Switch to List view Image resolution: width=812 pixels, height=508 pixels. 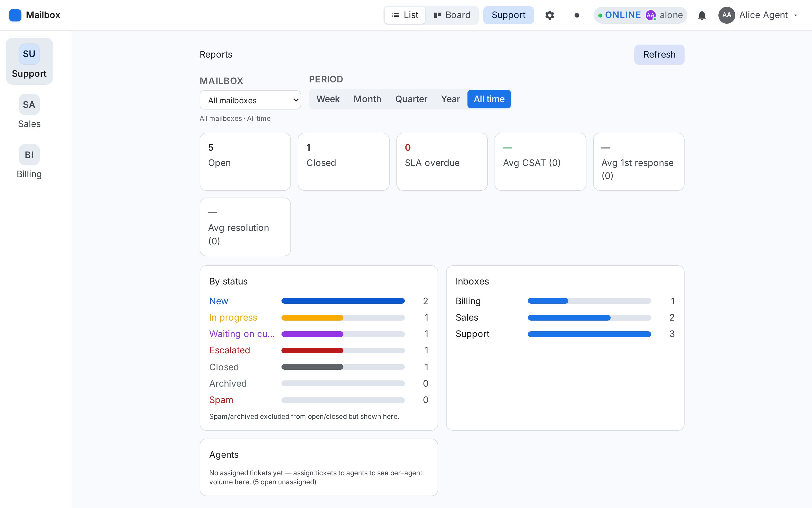point(405,15)
